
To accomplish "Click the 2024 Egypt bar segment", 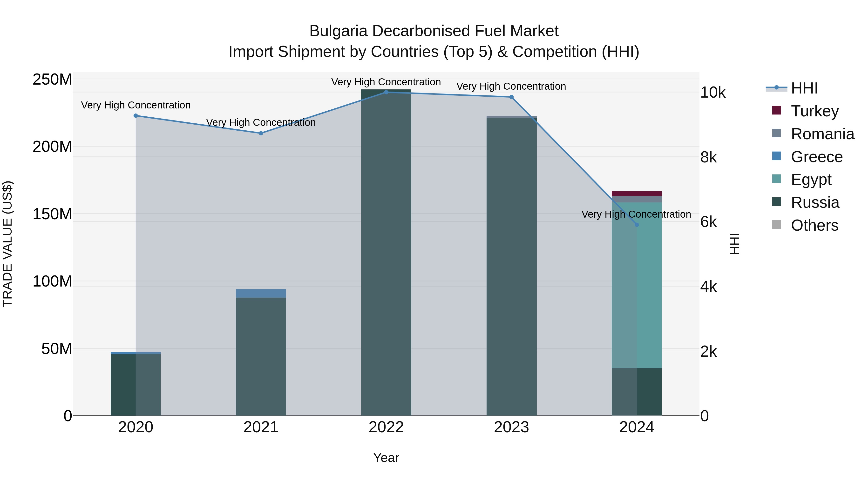I will [x=637, y=285].
